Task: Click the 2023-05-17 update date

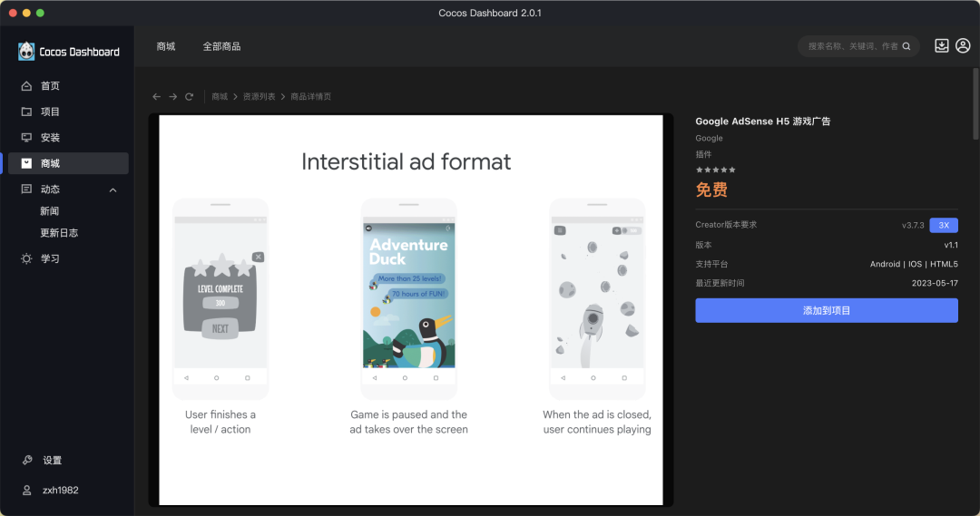Action: [x=935, y=283]
